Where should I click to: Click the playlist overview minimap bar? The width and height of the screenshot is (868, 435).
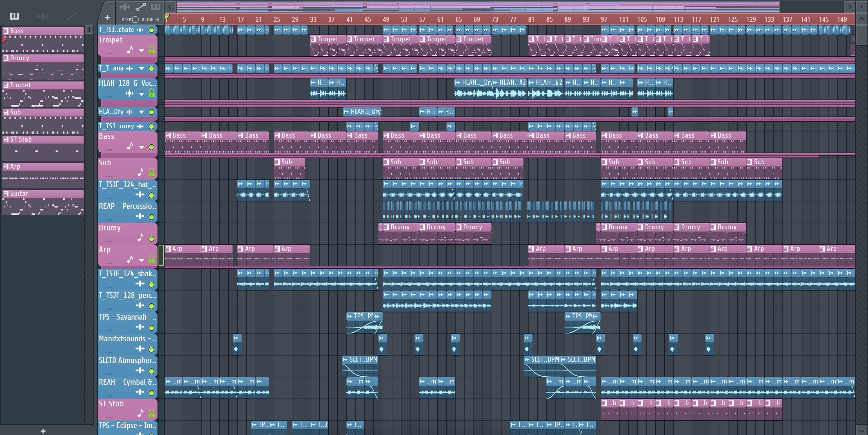[x=478, y=6]
